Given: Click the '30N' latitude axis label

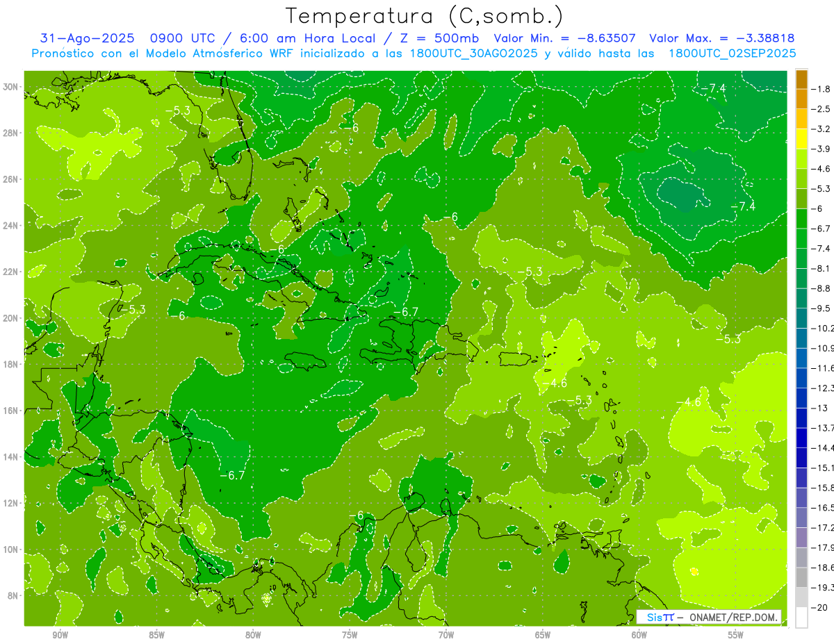Looking at the screenshot, I should tap(11, 86).
